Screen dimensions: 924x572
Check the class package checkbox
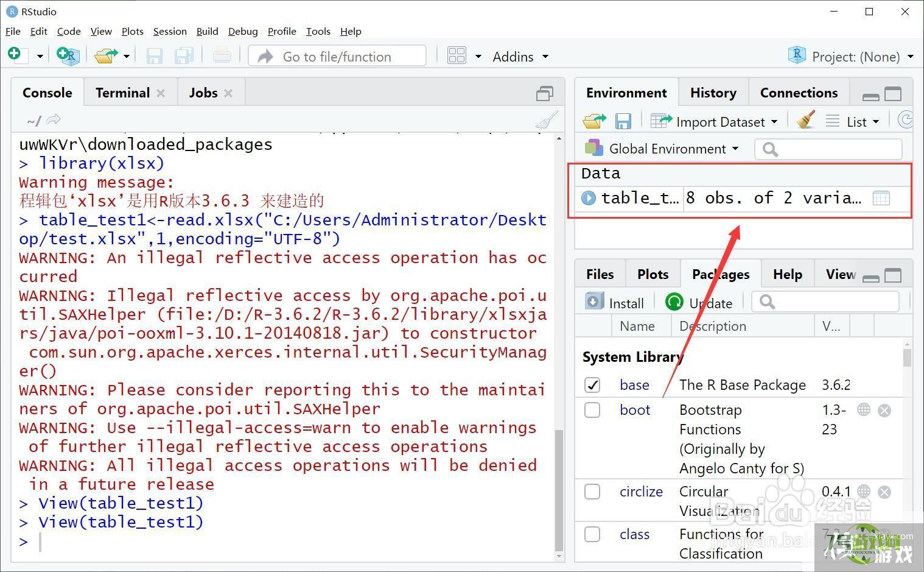[x=592, y=534]
